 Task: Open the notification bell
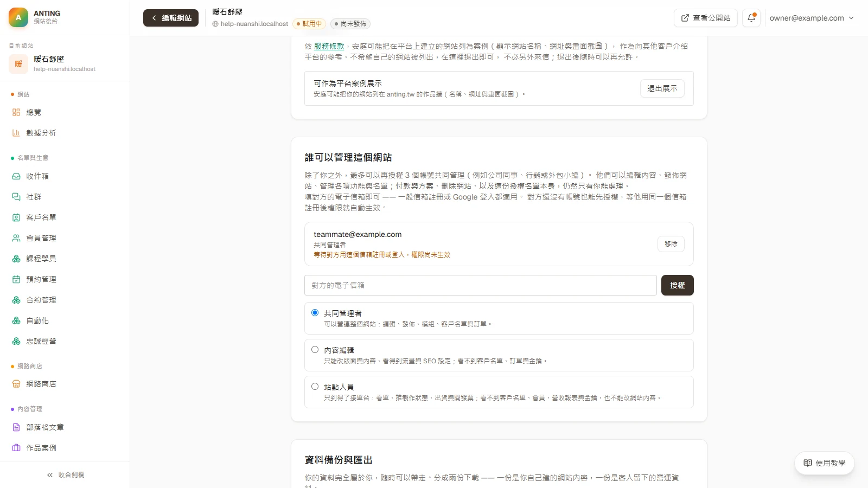coord(751,18)
